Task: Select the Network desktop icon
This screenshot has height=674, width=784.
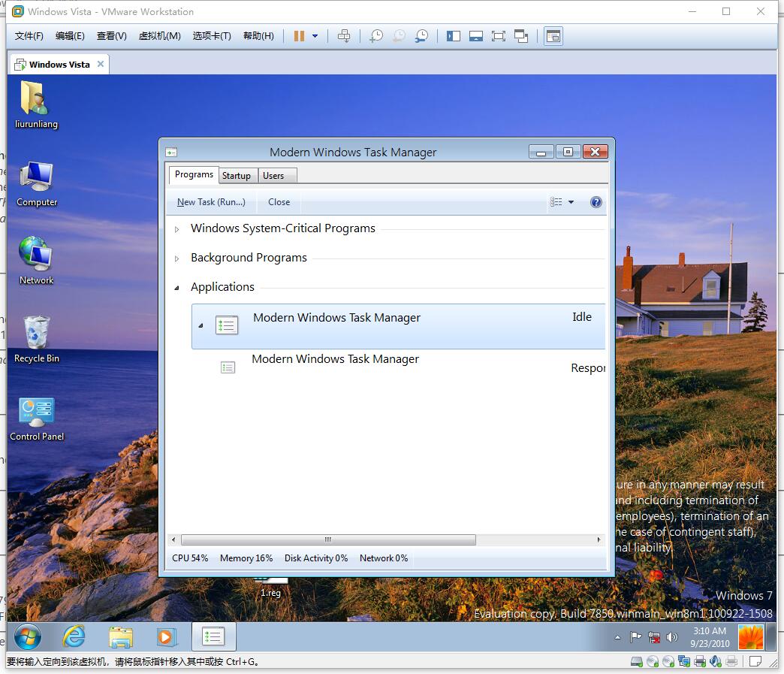Action: coord(36,261)
